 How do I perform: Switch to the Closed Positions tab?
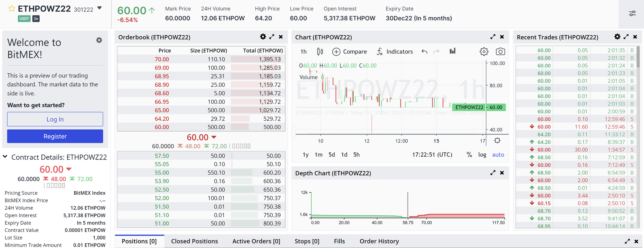(194, 241)
